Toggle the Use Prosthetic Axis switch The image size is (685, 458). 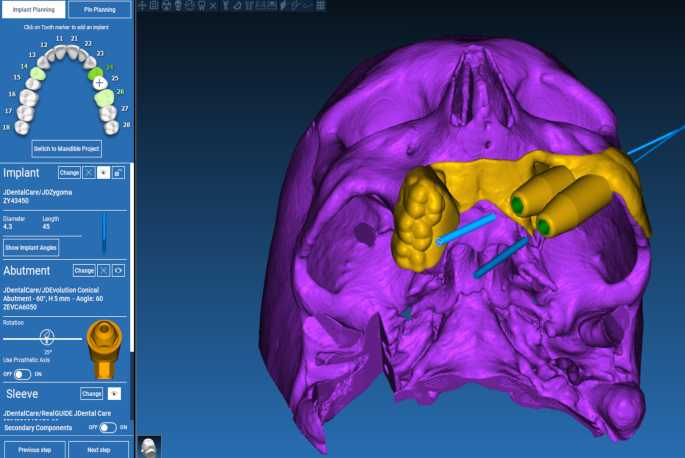tap(22, 375)
